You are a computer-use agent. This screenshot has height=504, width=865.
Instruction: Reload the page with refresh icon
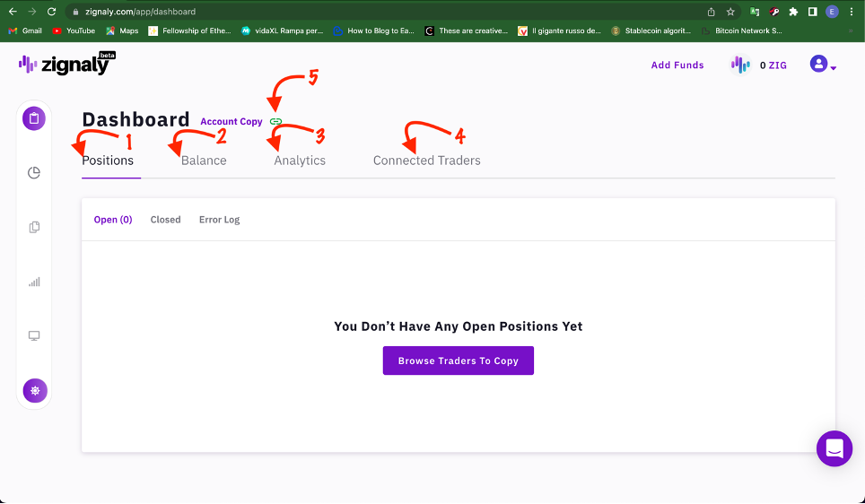[51, 12]
